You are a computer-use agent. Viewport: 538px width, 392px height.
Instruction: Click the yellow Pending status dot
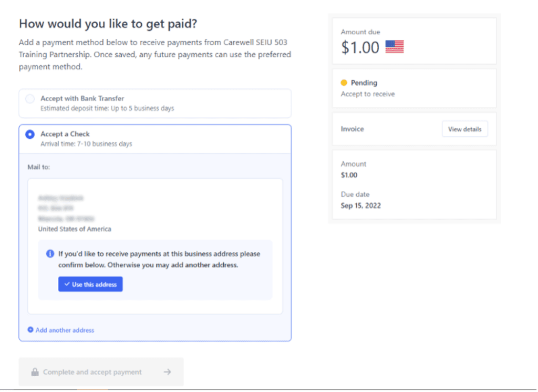coord(344,82)
